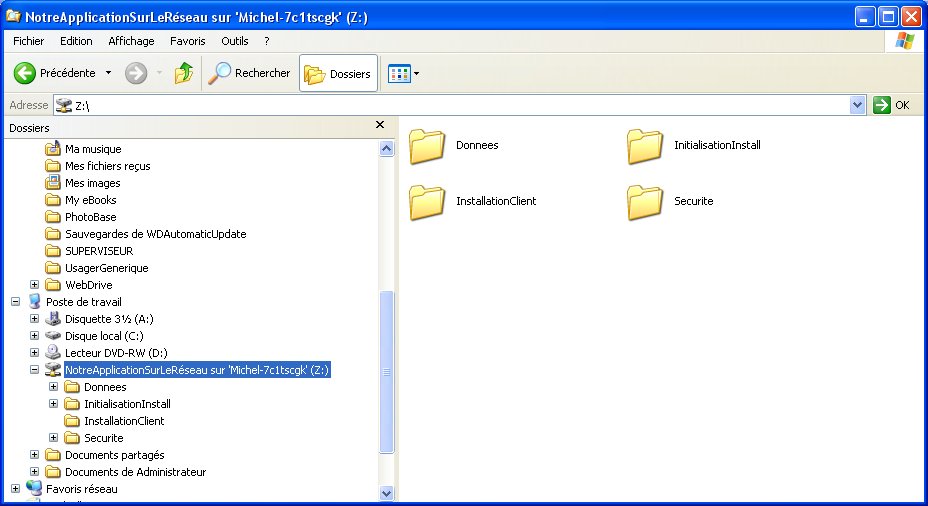Open the Précédente history dropdown arrow
Screen dimensions: 928x506
[108, 73]
